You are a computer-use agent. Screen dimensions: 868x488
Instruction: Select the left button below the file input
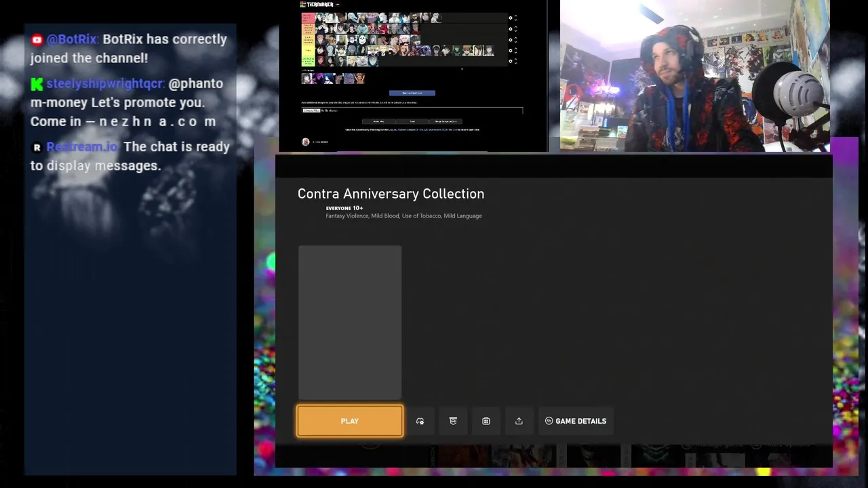pyautogui.click(x=378, y=121)
